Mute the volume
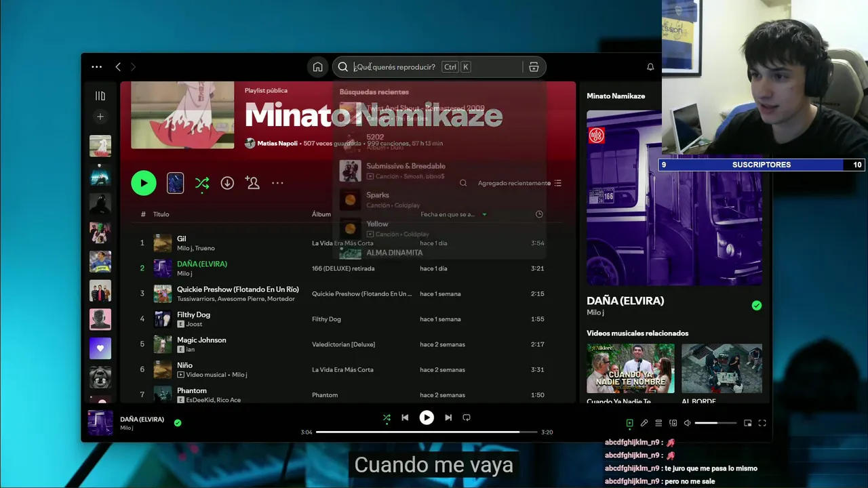Screen dimensions: 868x488 (x=687, y=423)
